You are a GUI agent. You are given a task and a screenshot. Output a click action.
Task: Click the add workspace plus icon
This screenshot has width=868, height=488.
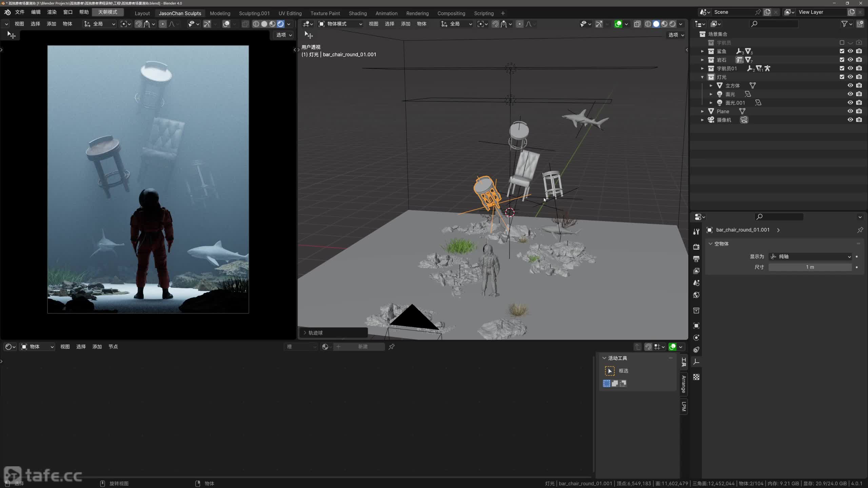coord(503,13)
